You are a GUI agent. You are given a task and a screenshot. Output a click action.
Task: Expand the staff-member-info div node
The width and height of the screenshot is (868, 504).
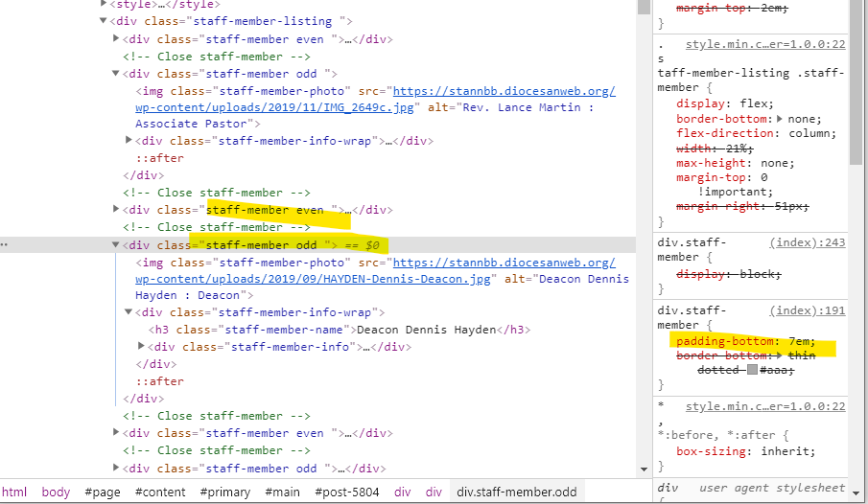pos(142,347)
